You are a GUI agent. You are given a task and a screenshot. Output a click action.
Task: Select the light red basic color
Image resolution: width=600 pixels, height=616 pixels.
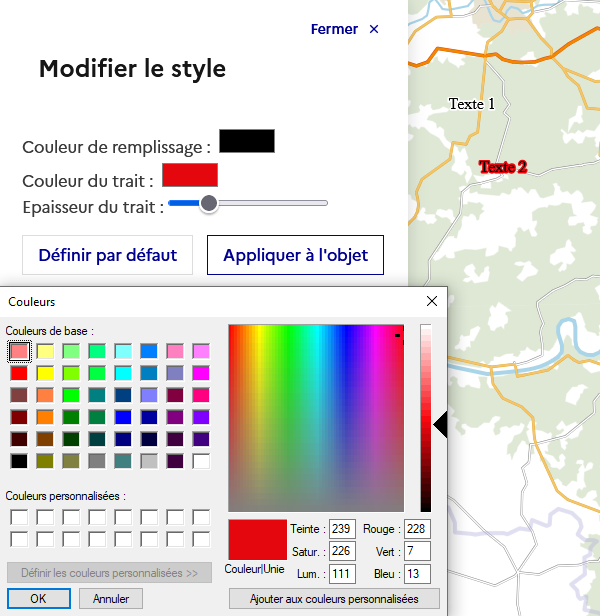coord(19,351)
